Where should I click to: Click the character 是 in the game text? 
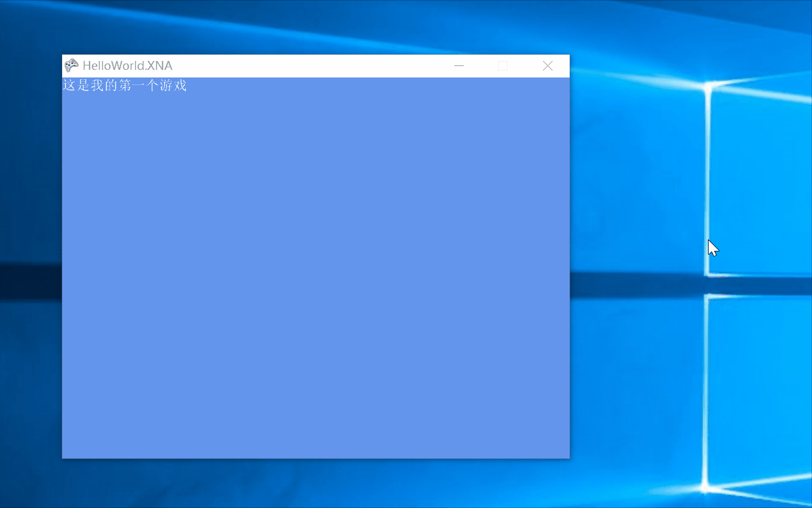tap(83, 85)
